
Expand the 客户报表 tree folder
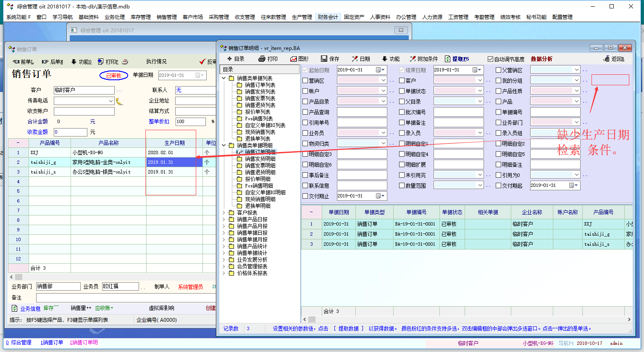point(224,213)
